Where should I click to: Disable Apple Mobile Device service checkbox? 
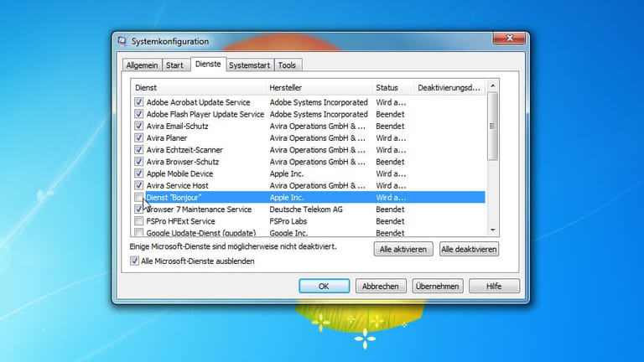[x=139, y=173]
